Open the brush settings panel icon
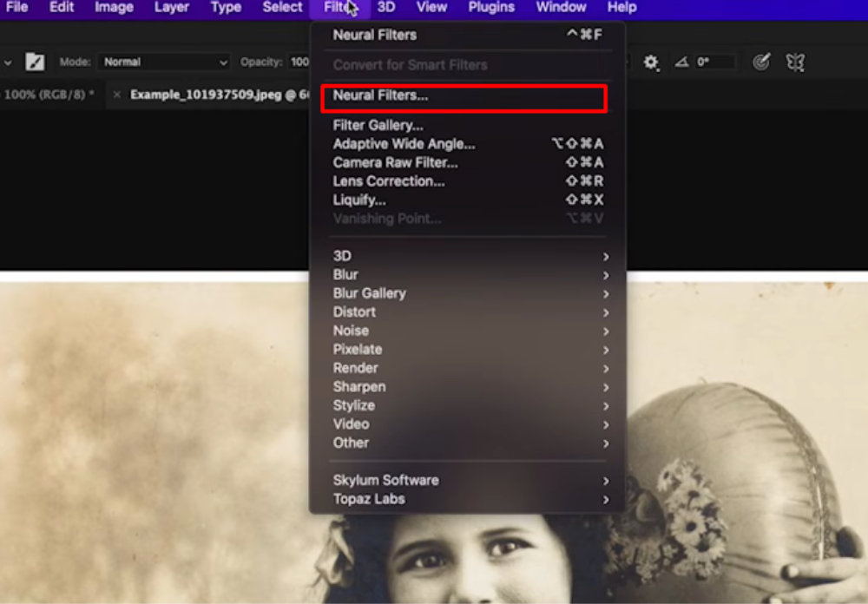 (x=35, y=62)
